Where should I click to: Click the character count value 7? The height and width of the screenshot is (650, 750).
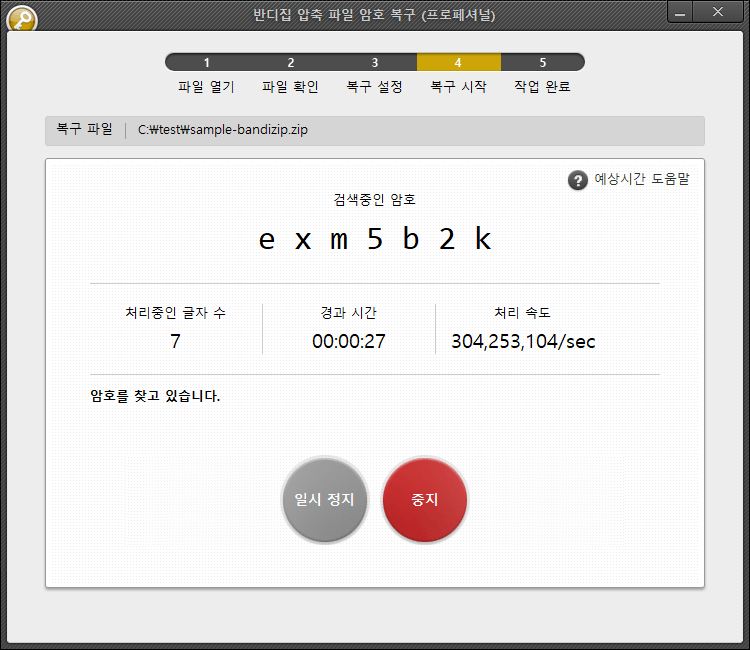(176, 341)
